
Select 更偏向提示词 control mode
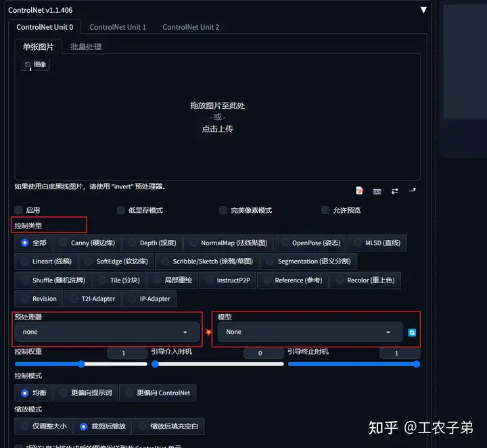[x=86, y=393]
